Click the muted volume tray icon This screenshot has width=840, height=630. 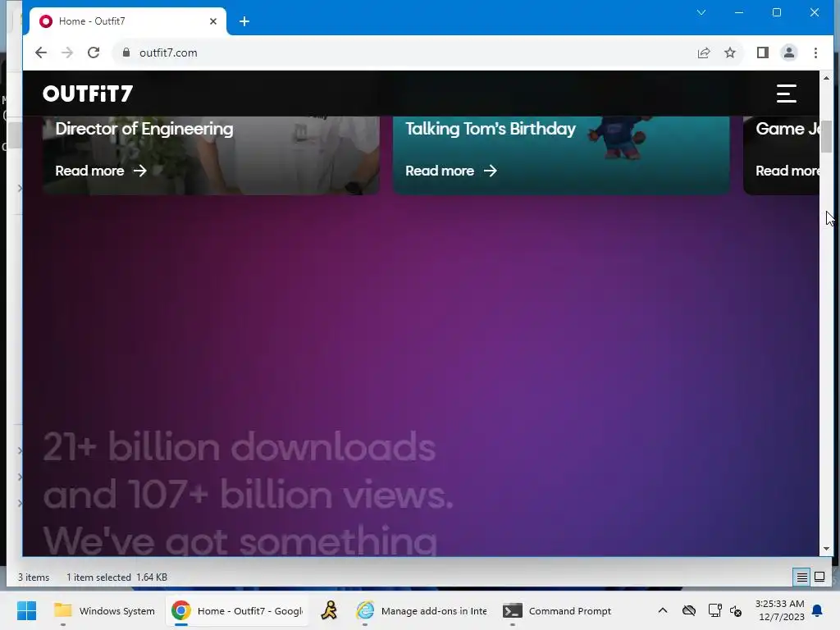pos(736,610)
